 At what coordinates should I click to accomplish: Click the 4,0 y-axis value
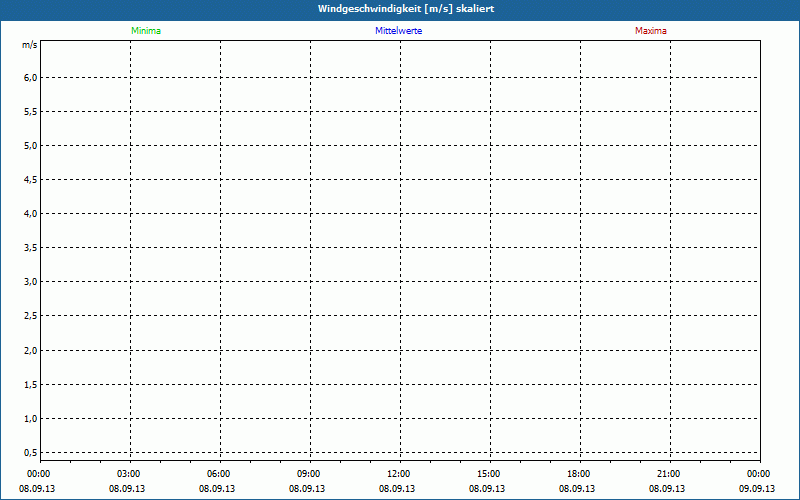31,214
